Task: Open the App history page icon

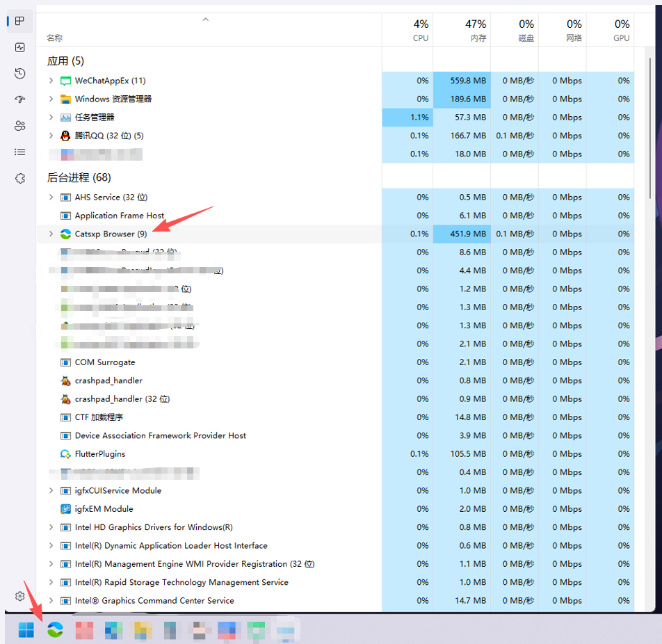Action: tap(19, 74)
